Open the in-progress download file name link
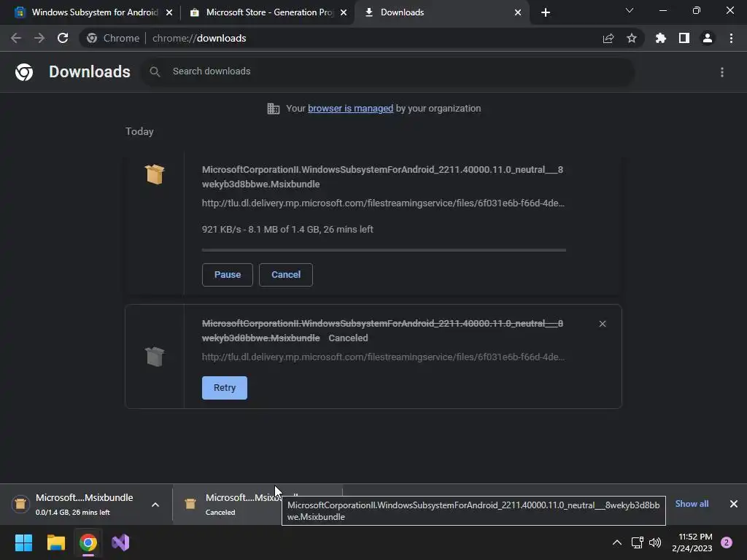This screenshot has width=747, height=560. [382, 176]
